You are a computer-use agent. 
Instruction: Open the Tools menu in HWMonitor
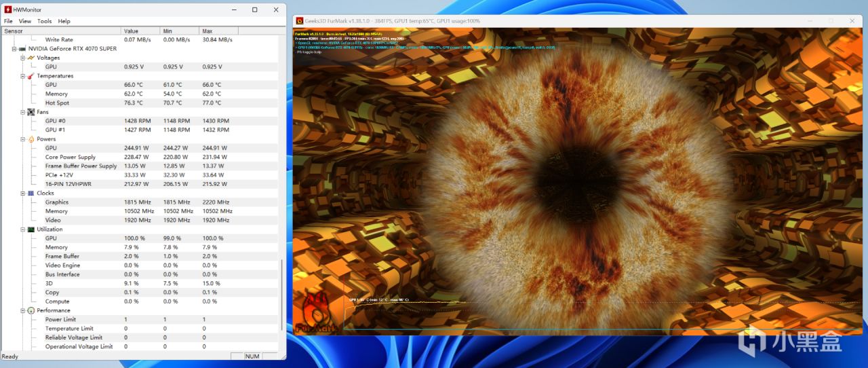[44, 21]
